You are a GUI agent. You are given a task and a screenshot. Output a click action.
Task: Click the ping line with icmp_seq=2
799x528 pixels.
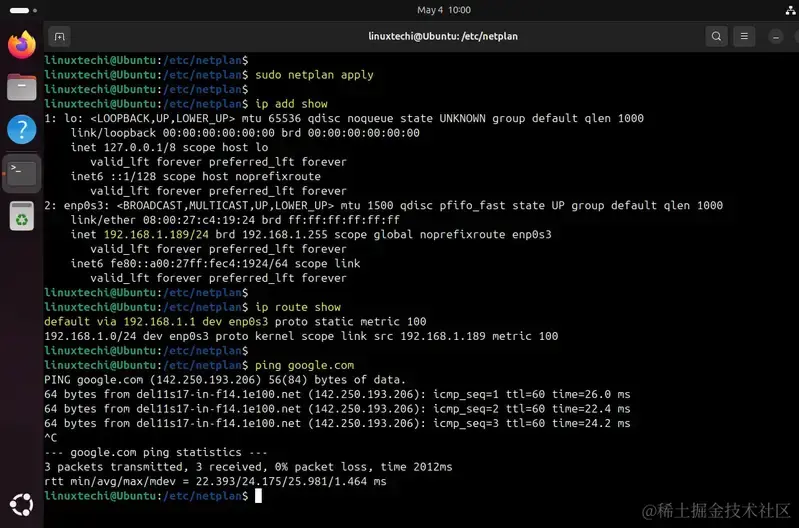[x=337, y=409]
